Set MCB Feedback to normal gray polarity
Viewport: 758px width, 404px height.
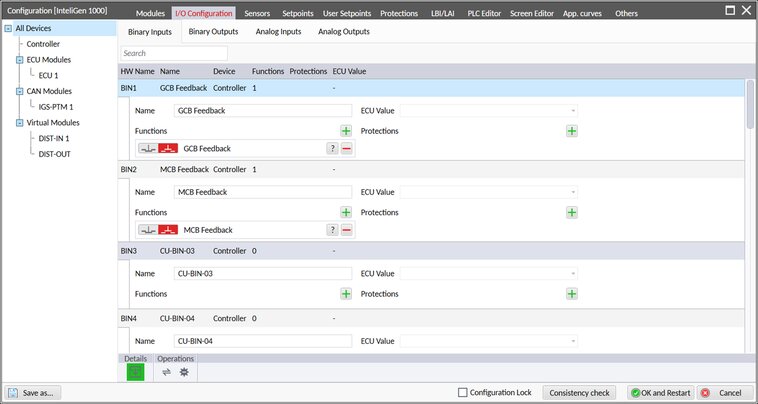pos(147,230)
